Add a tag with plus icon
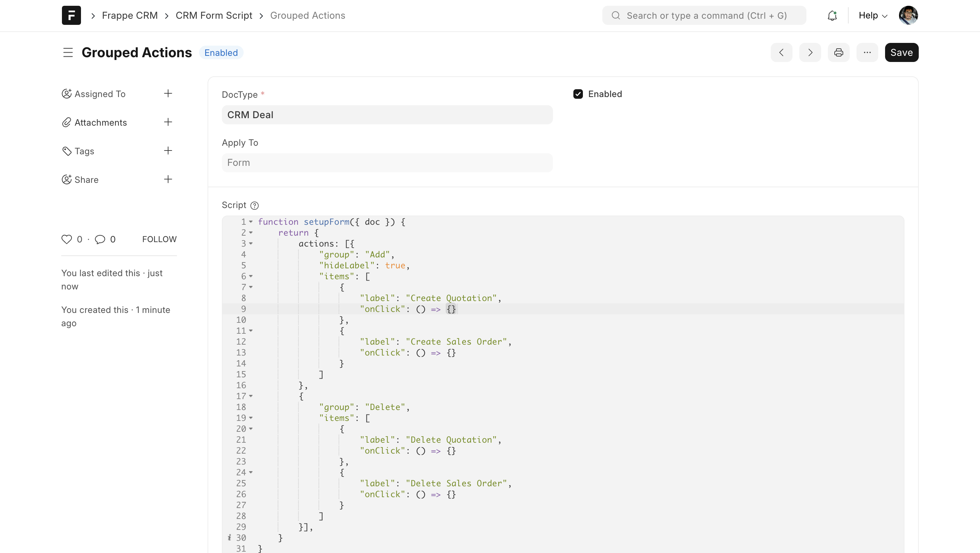The width and height of the screenshot is (980, 553). [168, 151]
